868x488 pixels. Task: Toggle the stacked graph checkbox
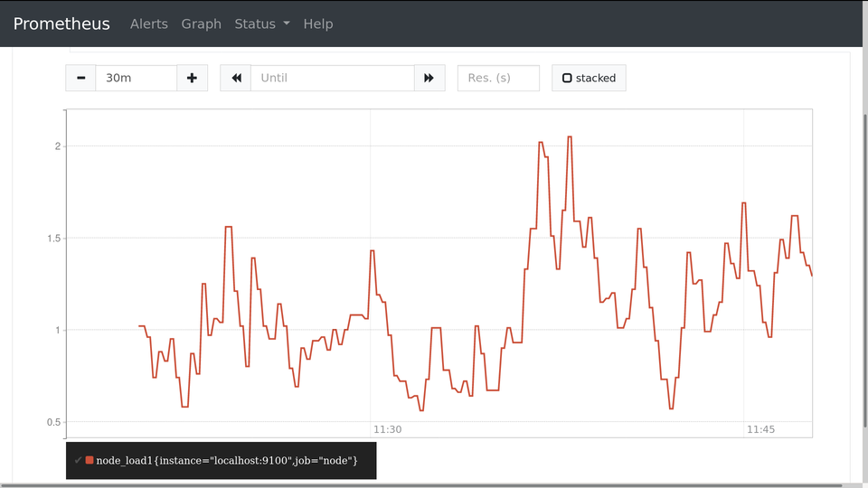coord(589,78)
